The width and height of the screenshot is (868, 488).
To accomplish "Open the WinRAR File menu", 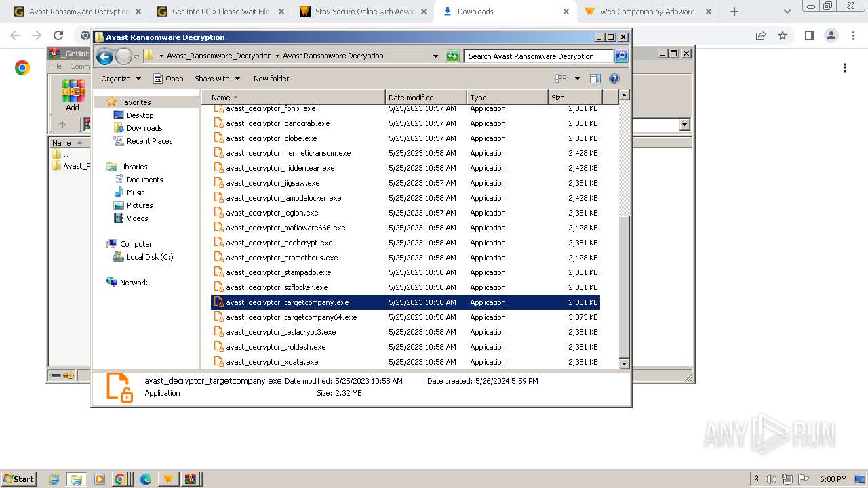I will coord(56,66).
